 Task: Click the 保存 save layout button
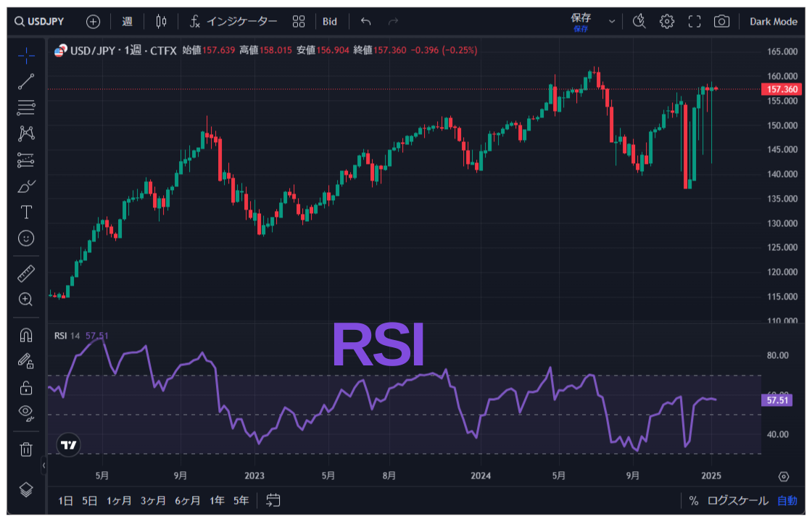tap(581, 22)
